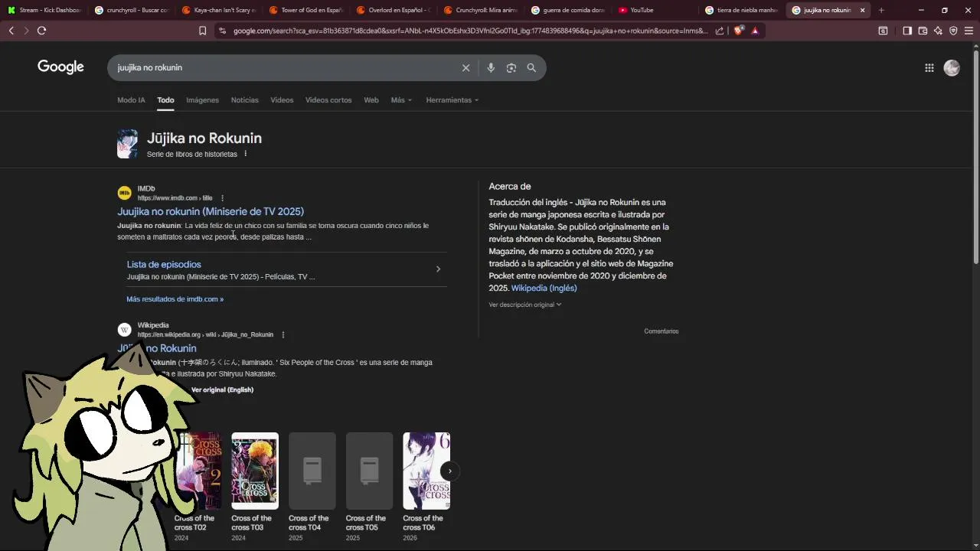The height and width of the screenshot is (551, 980).
Task: Go to the Google home logo
Action: [60, 67]
